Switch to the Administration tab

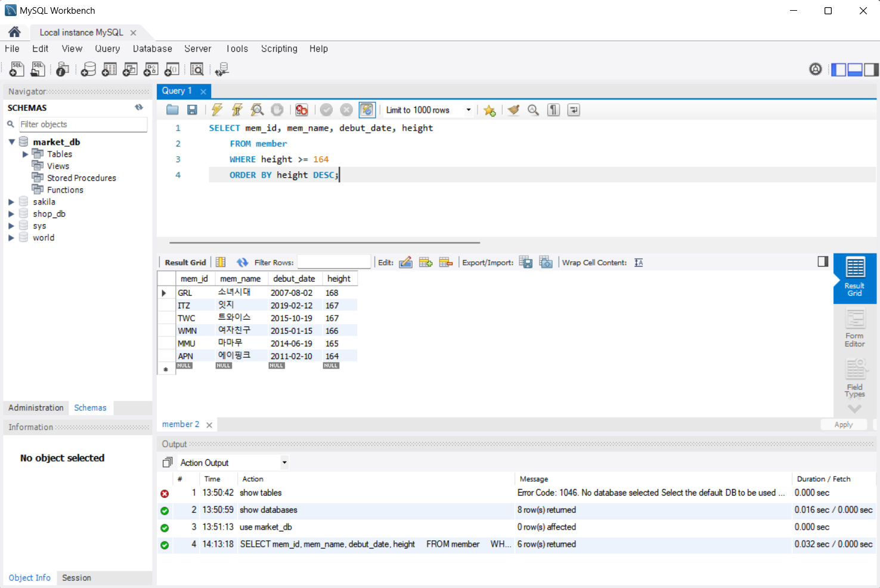click(36, 408)
